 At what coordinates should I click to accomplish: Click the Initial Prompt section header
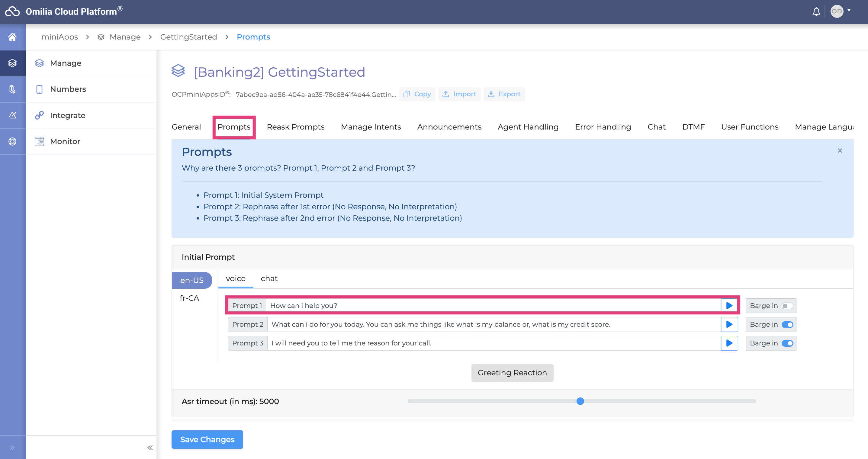coord(512,257)
